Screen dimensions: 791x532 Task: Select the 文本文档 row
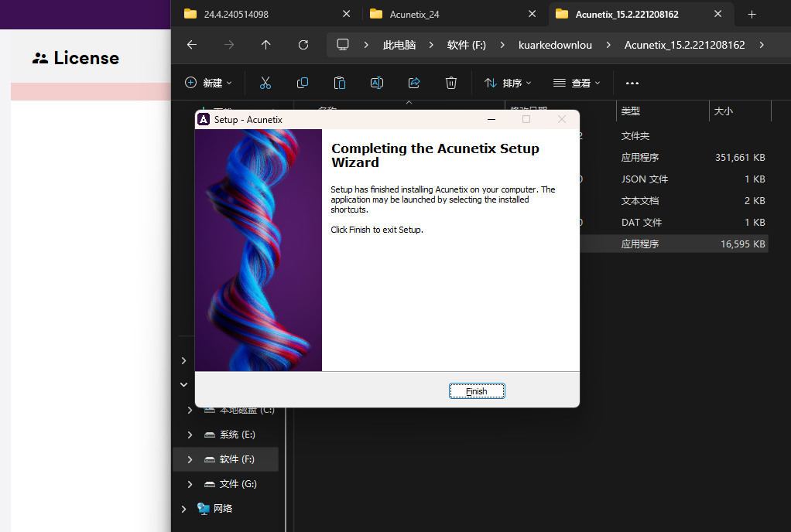tap(674, 201)
